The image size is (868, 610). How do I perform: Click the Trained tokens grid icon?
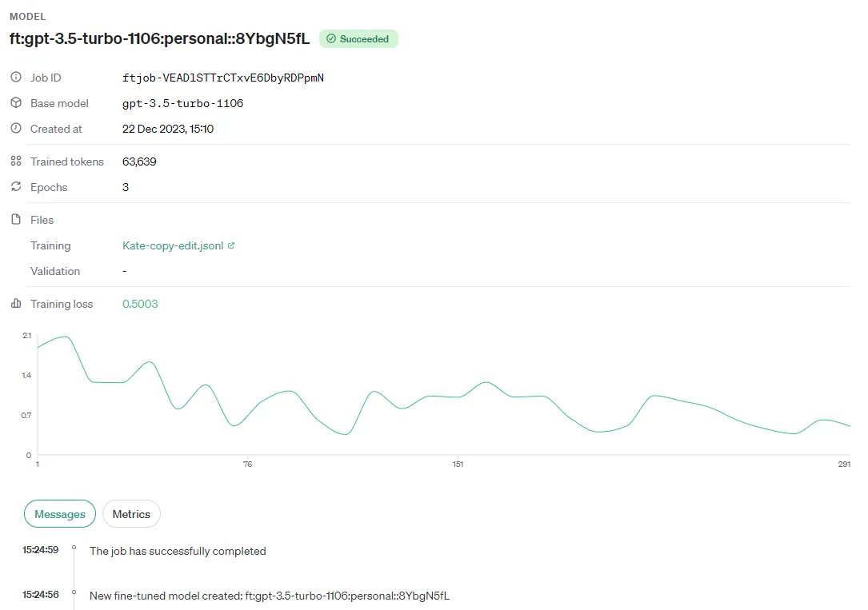14,161
